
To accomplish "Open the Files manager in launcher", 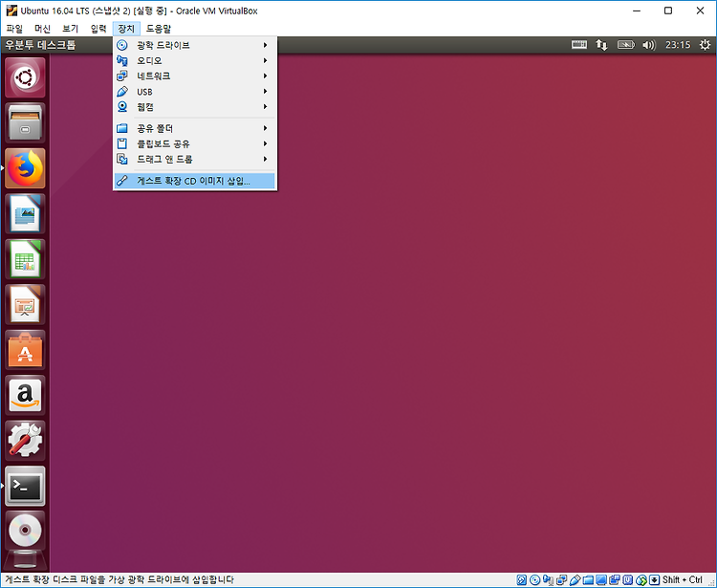I will point(25,123).
